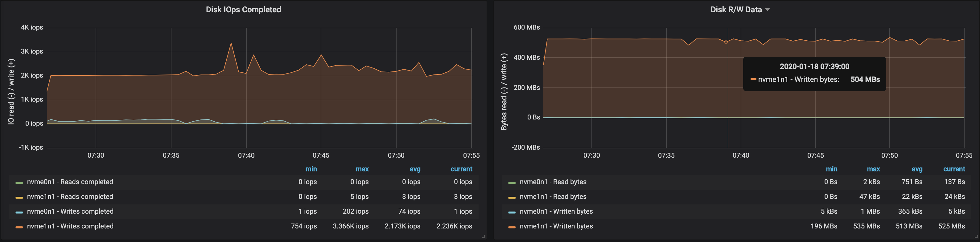Sort IOps legend by avg column

click(x=415, y=169)
